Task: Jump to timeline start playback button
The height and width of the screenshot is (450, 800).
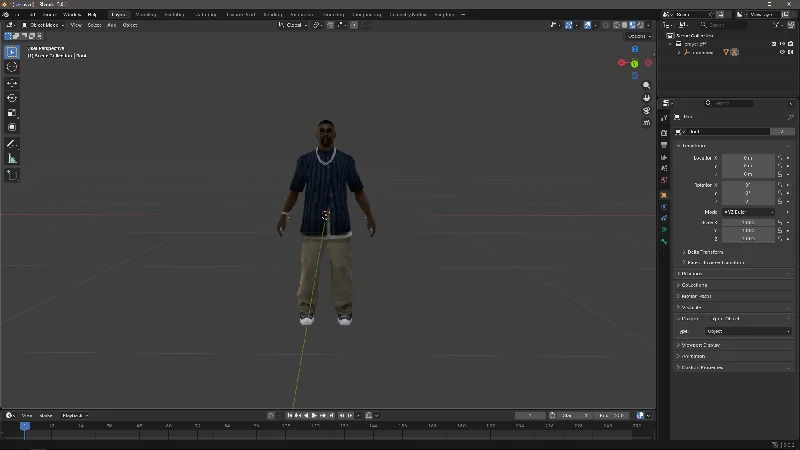Action: (290, 415)
